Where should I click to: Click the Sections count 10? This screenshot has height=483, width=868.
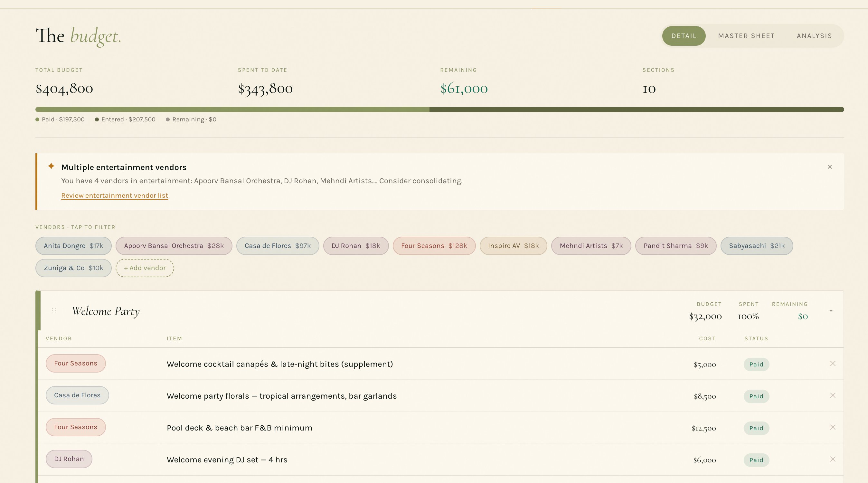(x=649, y=89)
